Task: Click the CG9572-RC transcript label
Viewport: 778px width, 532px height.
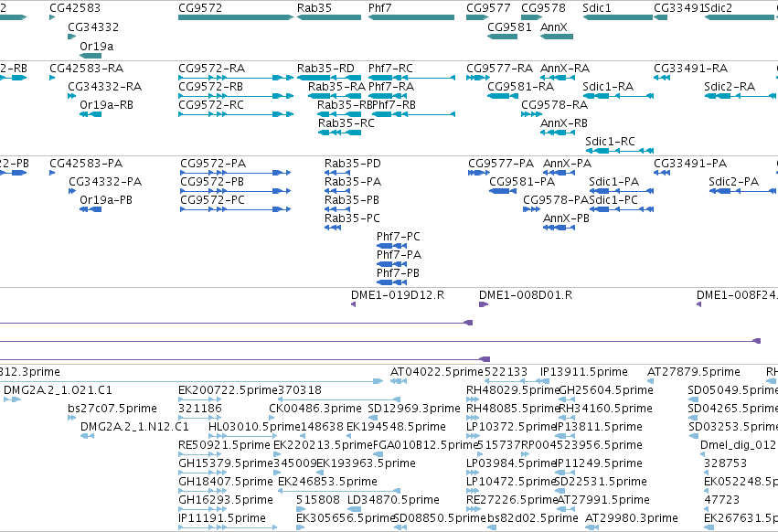Action: click(x=211, y=105)
